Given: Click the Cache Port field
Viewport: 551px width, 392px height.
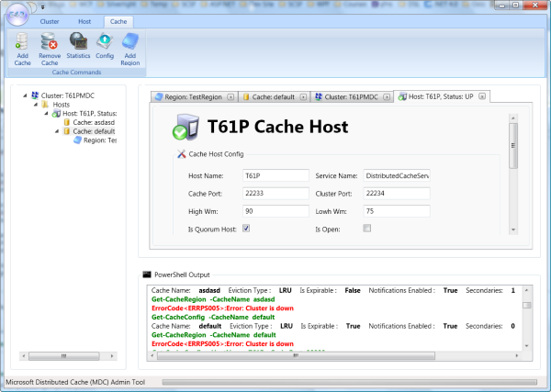Looking at the screenshot, I should point(275,193).
